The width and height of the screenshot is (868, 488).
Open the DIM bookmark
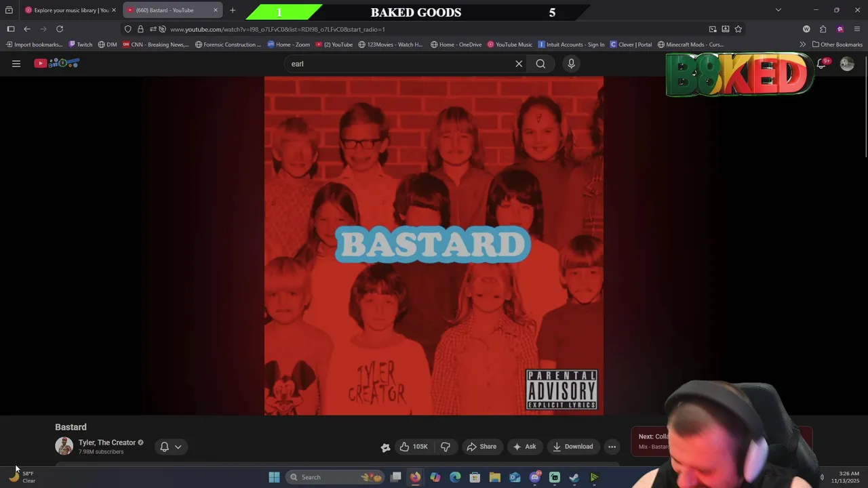click(107, 45)
